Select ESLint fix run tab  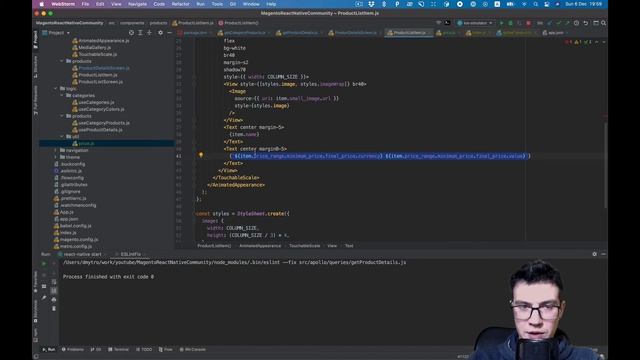point(130,254)
